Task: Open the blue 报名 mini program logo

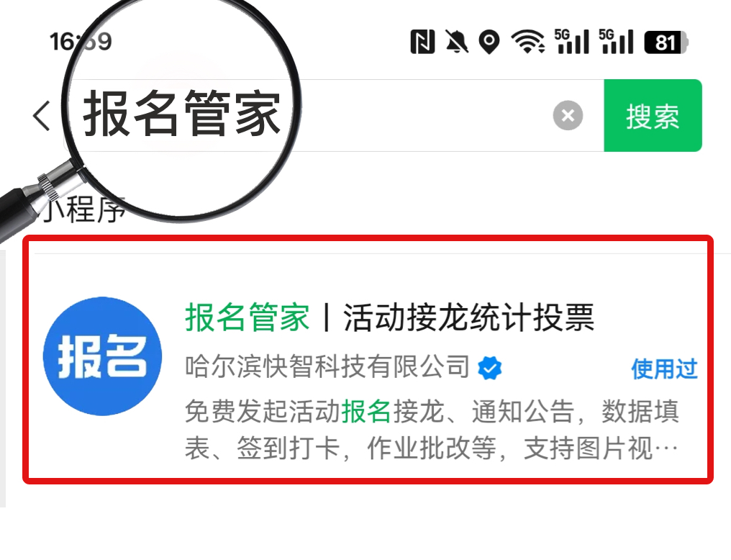Action: click(103, 356)
